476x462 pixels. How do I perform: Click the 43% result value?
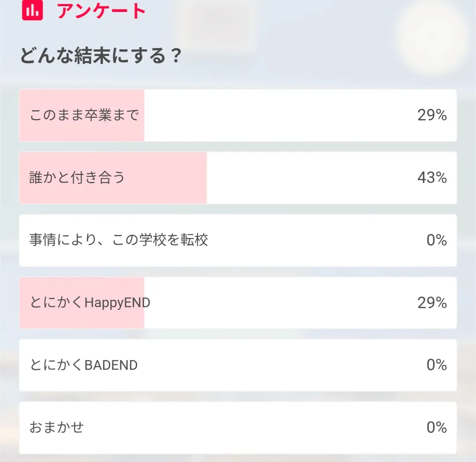(432, 178)
